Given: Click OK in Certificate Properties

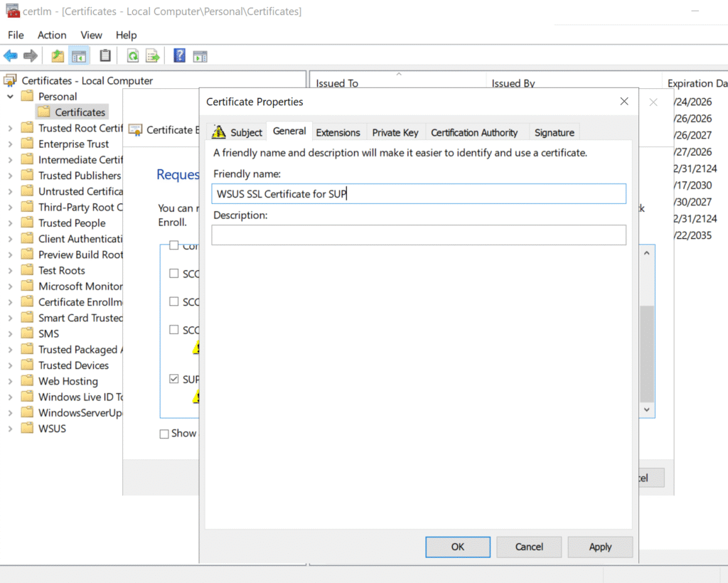Looking at the screenshot, I should click(458, 547).
